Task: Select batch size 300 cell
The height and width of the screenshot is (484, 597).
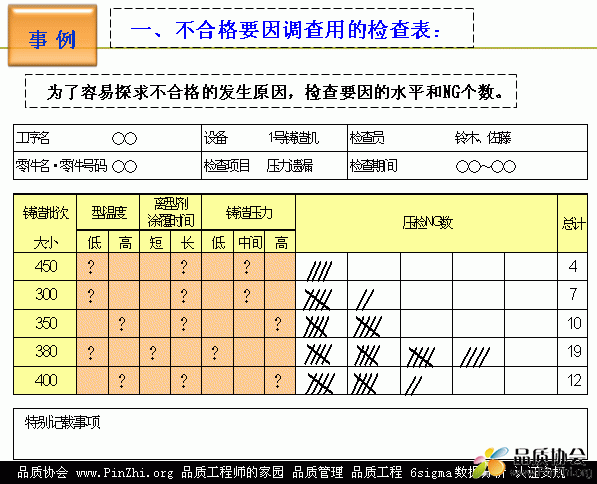Action: [45, 295]
